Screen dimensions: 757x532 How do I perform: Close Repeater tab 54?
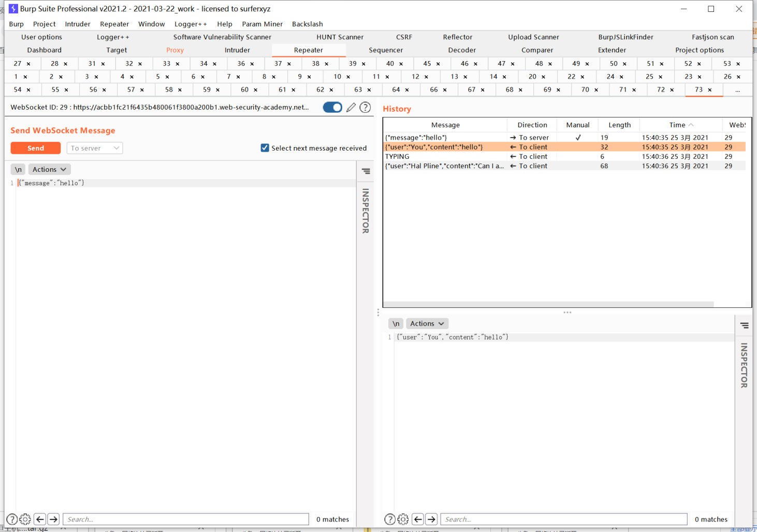(28, 90)
